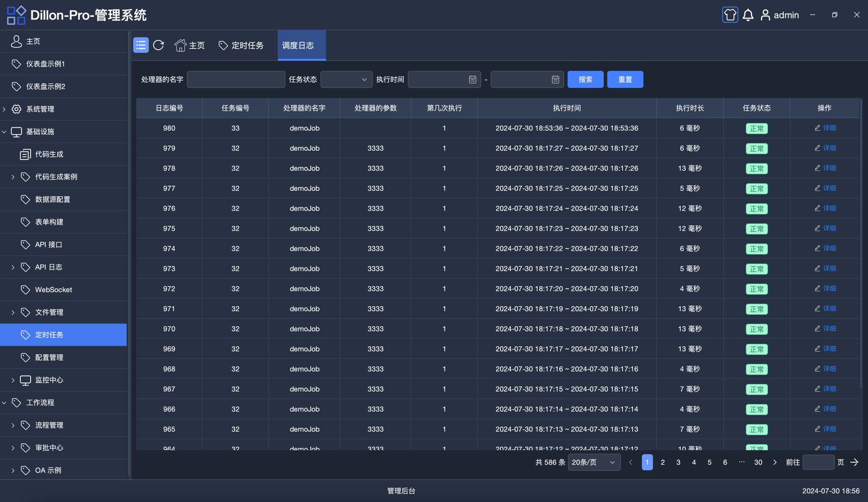Click log number 974 cell
868x502 pixels.
[x=169, y=248]
